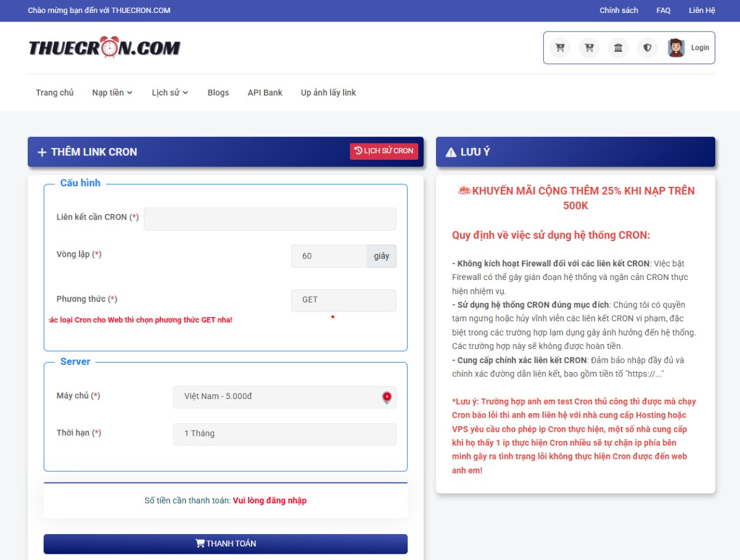Click the shield icon in the header

(x=647, y=47)
